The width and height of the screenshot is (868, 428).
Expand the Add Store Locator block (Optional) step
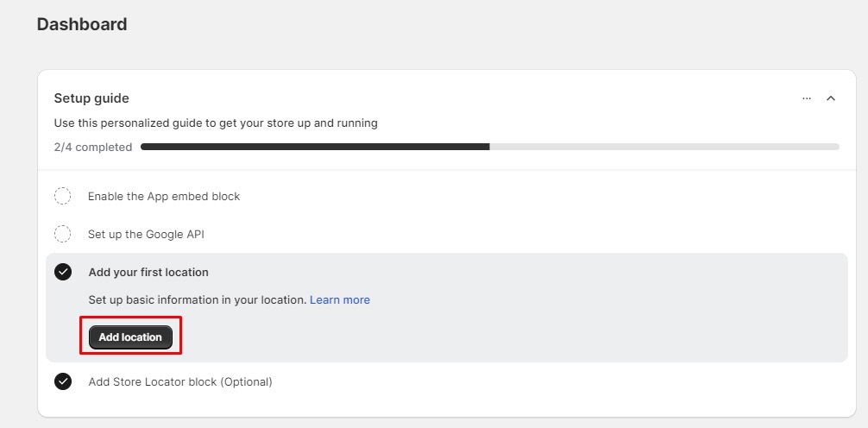180,382
